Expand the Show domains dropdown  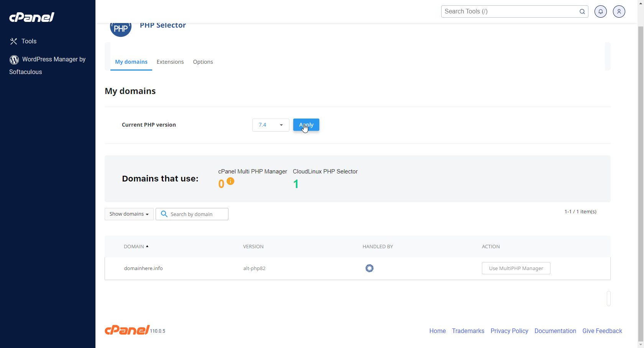coord(129,214)
